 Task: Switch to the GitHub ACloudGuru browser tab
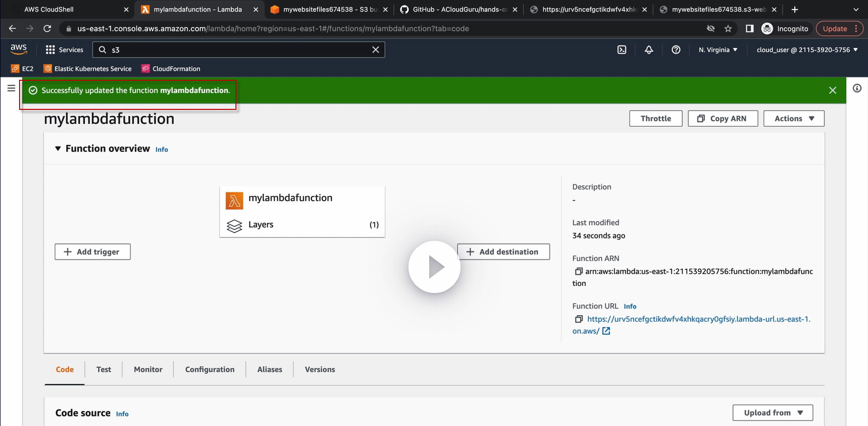point(458,10)
